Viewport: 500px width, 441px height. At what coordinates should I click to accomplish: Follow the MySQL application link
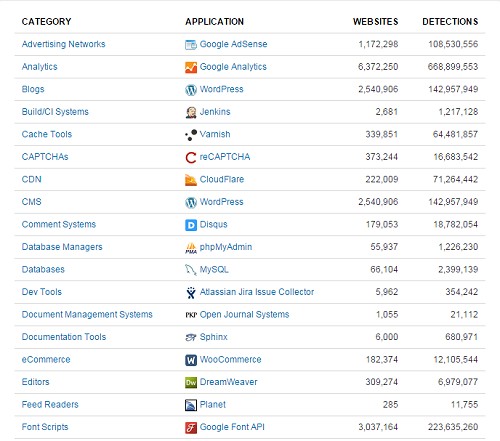(x=214, y=269)
